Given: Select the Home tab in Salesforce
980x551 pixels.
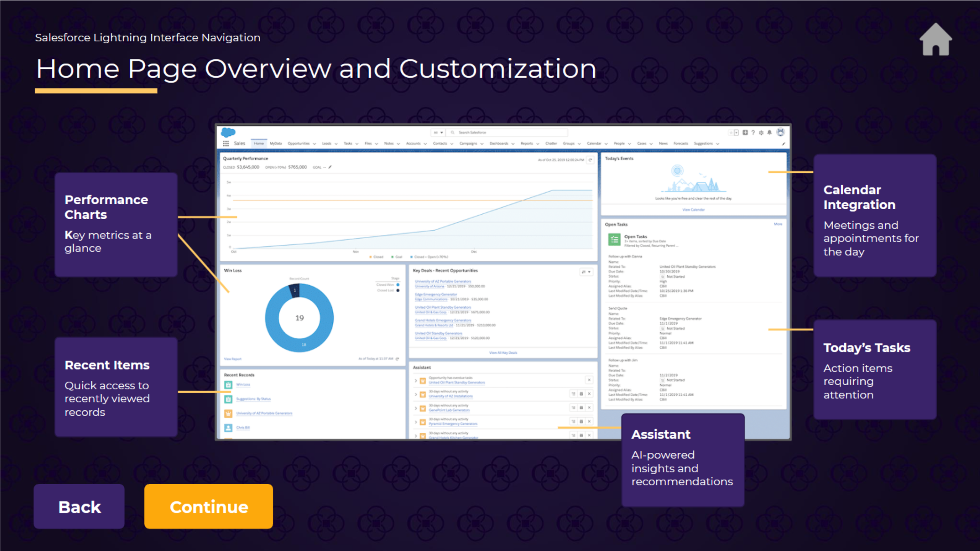Looking at the screenshot, I should [259, 144].
